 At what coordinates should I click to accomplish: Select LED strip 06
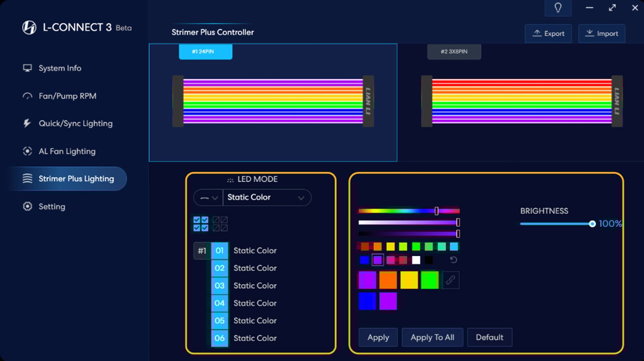tap(219, 338)
